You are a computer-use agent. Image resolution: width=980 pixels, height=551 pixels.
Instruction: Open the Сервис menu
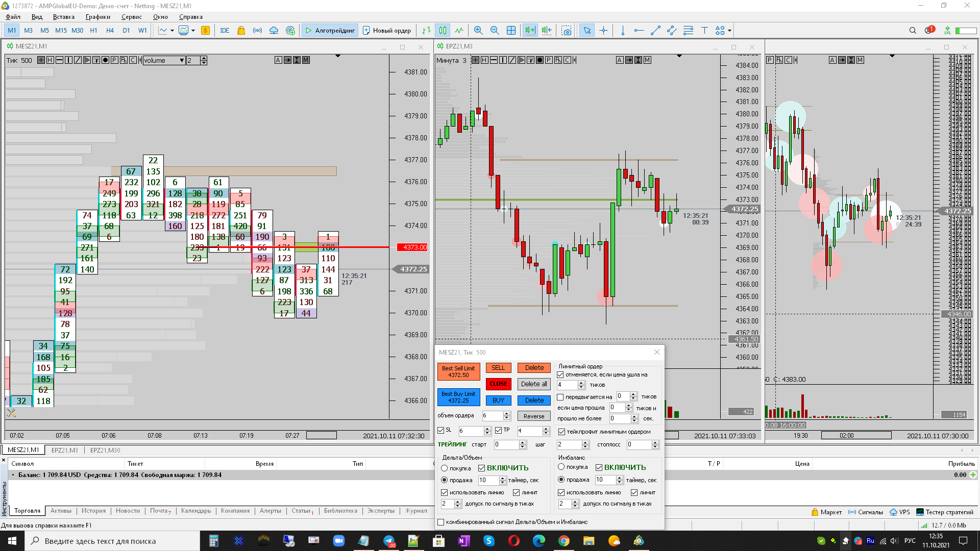point(131,17)
